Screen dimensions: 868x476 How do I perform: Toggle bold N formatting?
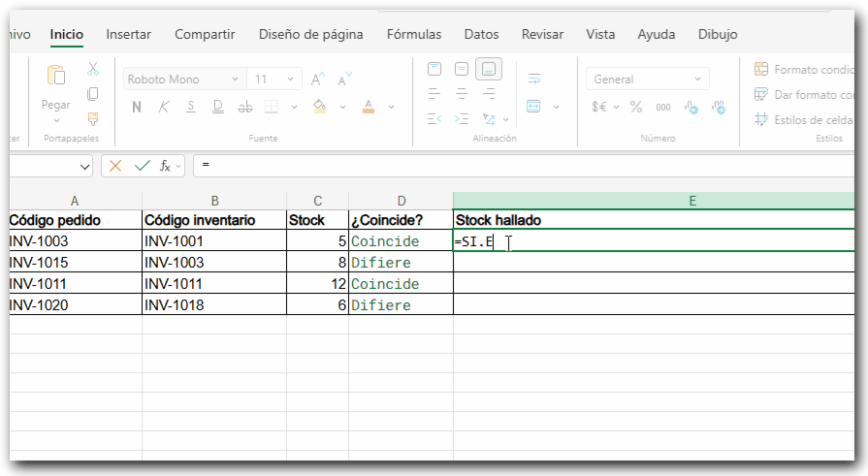click(137, 107)
